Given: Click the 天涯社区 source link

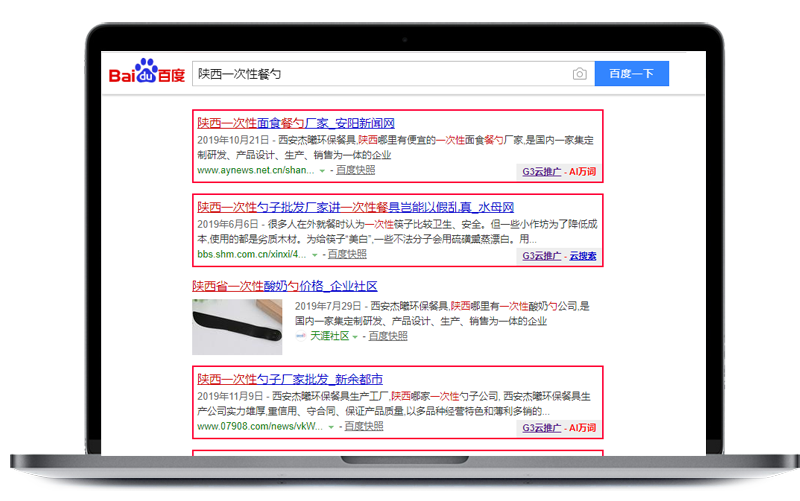Looking at the screenshot, I should pos(330,336).
